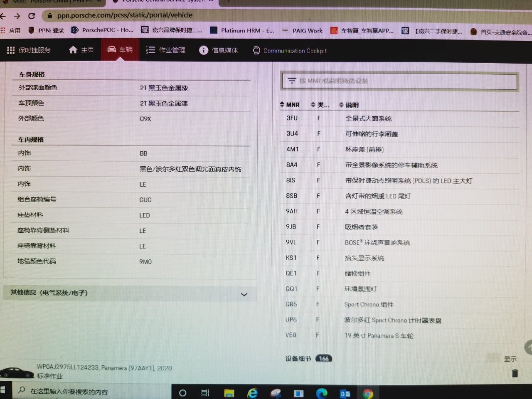Select the 8IS PDLS LED headlight row
The height and width of the screenshot is (399, 532).
tap(399, 180)
